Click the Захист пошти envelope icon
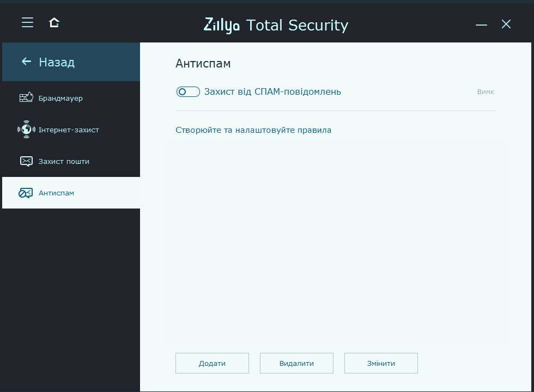This screenshot has height=392, width=534. 25,161
